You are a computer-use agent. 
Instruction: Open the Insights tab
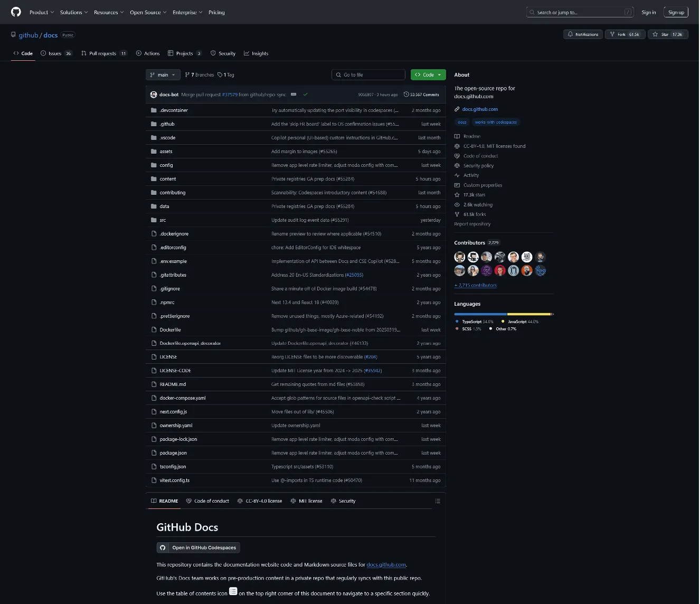[x=256, y=53]
